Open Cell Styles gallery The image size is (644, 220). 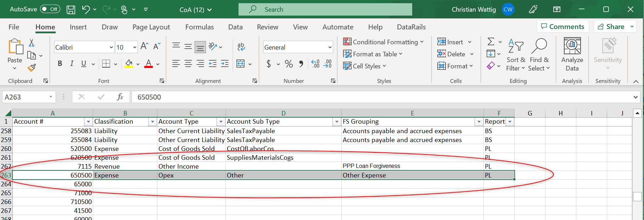(x=364, y=66)
